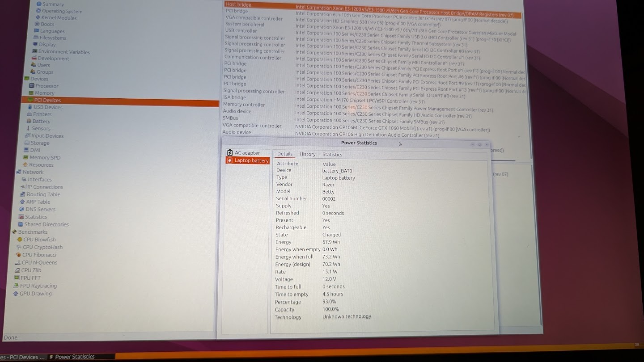Click the Vendor Razer value
The height and width of the screenshot is (362, 644).
click(x=328, y=185)
